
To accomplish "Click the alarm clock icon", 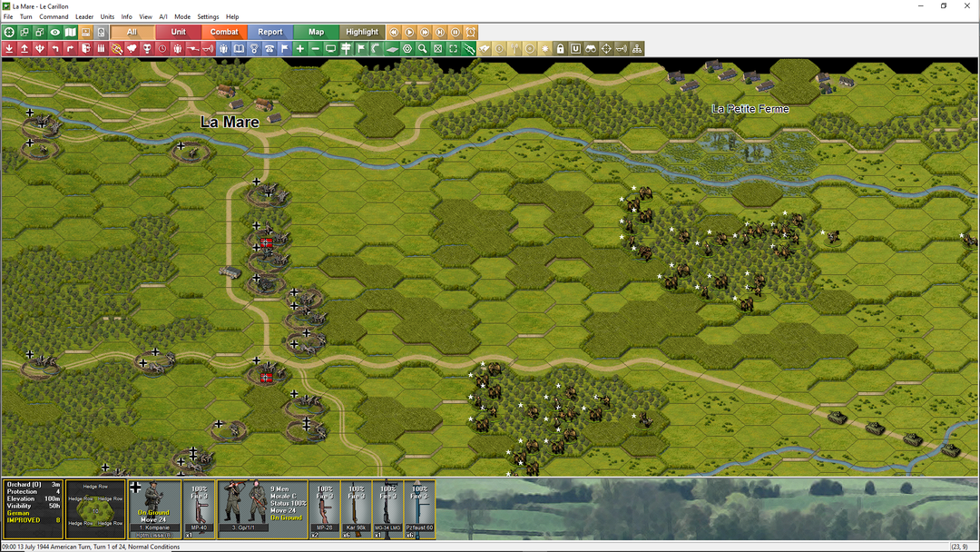I will [x=470, y=32].
